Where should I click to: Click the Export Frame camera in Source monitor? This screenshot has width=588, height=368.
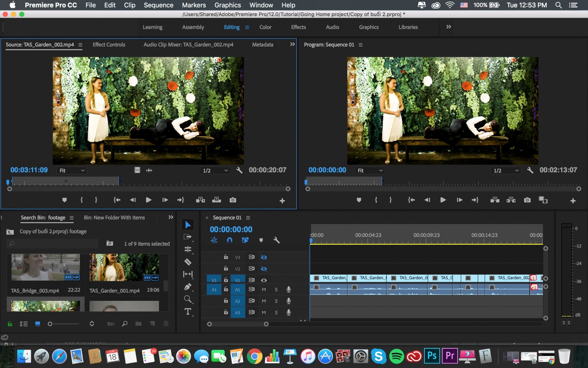(233, 200)
